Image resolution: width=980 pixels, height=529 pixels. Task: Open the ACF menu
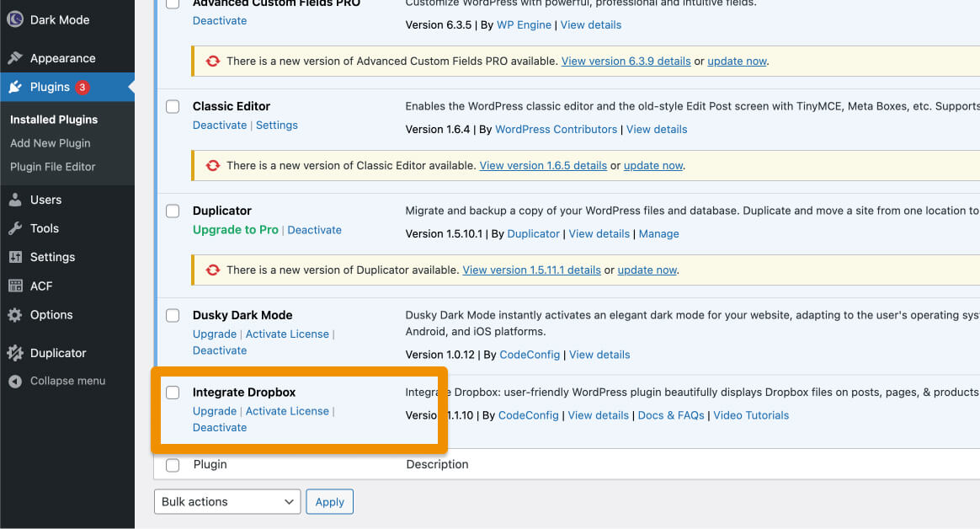pyautogui.click(x=67, y=286)
